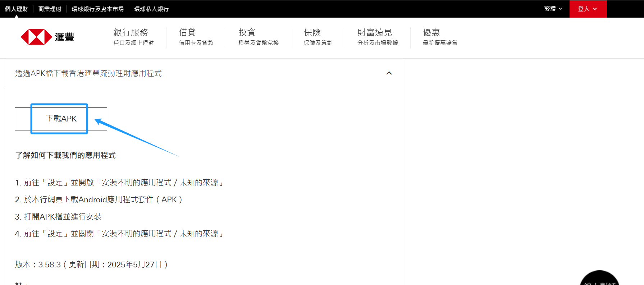Viewport: 644px width, 285px height.
Task: Open the 銀行服務 menu
Action: [x=133, y=37]
